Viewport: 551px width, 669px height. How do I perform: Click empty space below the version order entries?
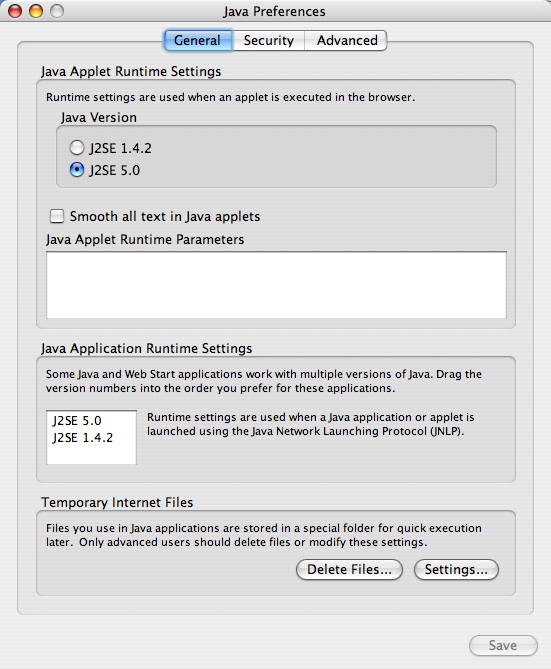(x=91, y=455)
